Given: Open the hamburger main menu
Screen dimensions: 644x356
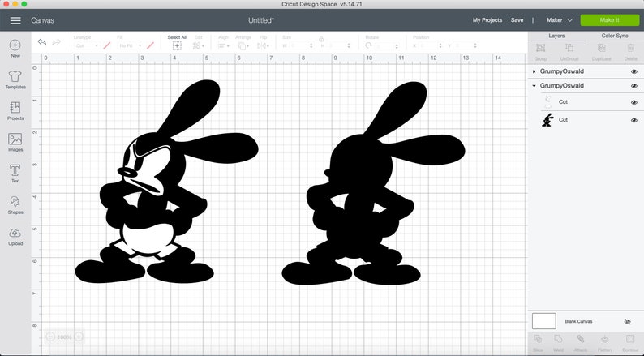Looking at the screenshot, I should coord(15,20).
